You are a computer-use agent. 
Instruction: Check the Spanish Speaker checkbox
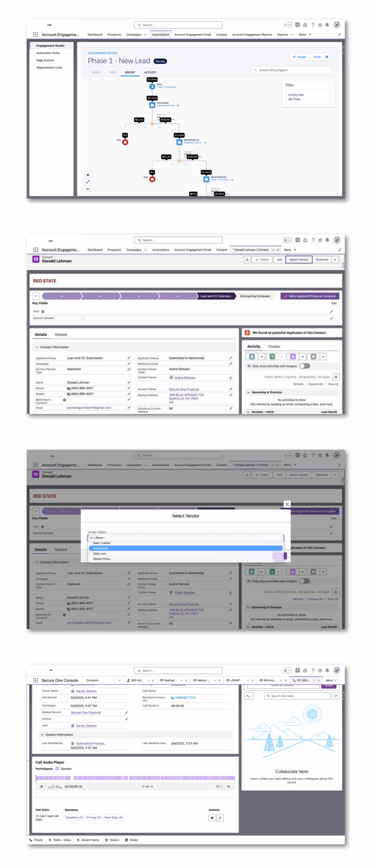click(x=83, y=318)
